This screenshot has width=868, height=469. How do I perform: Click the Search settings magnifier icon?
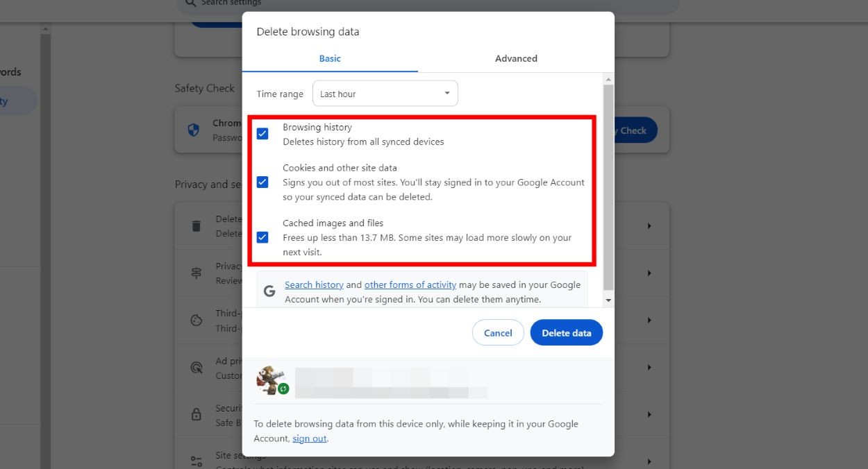[190, 3]
